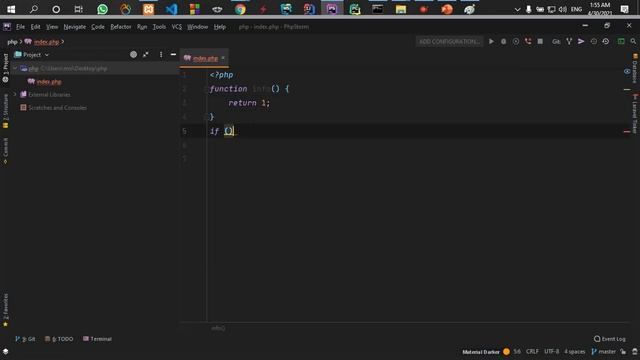Screen dimensions: 640x360
Task: Open the Edit menu
Action: [36, 27]
